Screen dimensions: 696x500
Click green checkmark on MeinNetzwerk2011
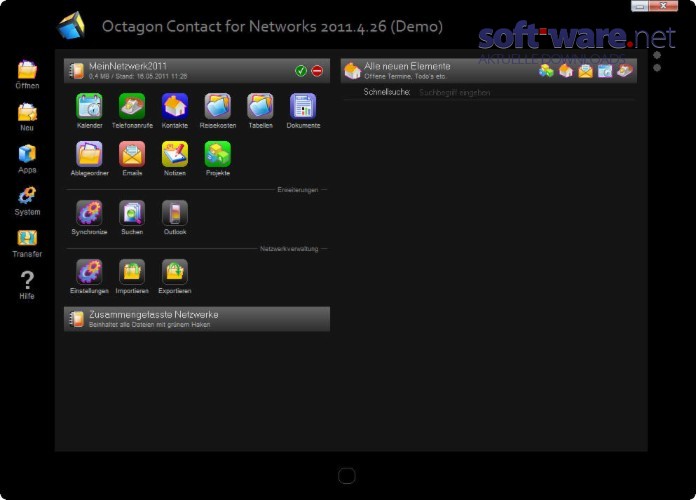(301, 71)
